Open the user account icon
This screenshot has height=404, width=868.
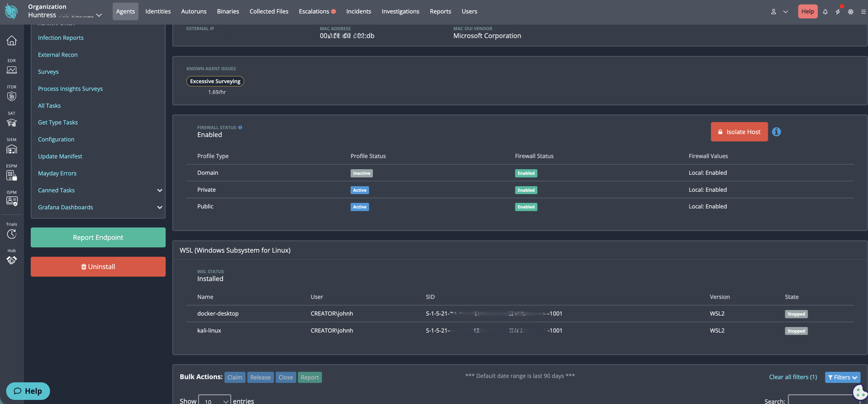pyautogui.click(x=773, y=11)
